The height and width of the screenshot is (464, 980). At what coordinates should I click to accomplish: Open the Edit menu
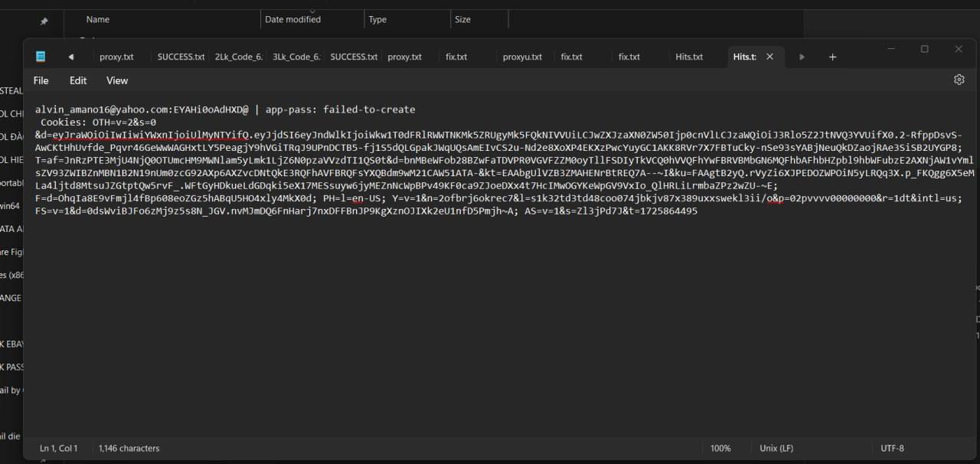pyautogui.click(x=78, y=80)
